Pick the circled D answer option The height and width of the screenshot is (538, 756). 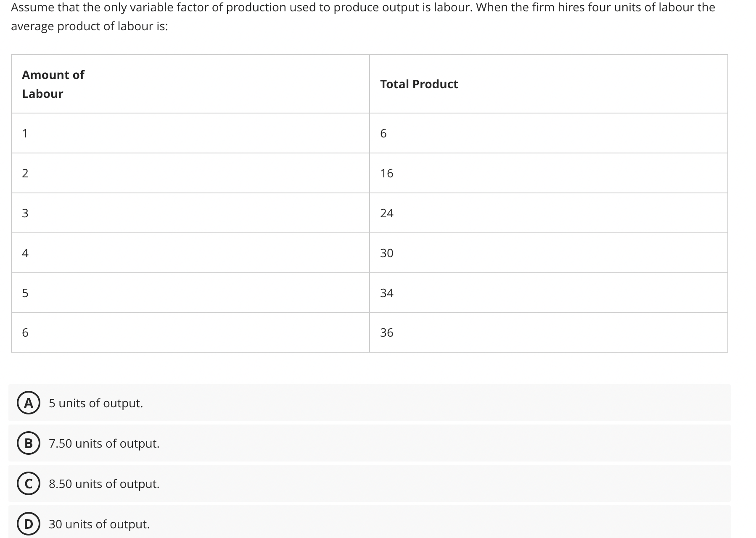pyautogui.click(x=29, y=524)
